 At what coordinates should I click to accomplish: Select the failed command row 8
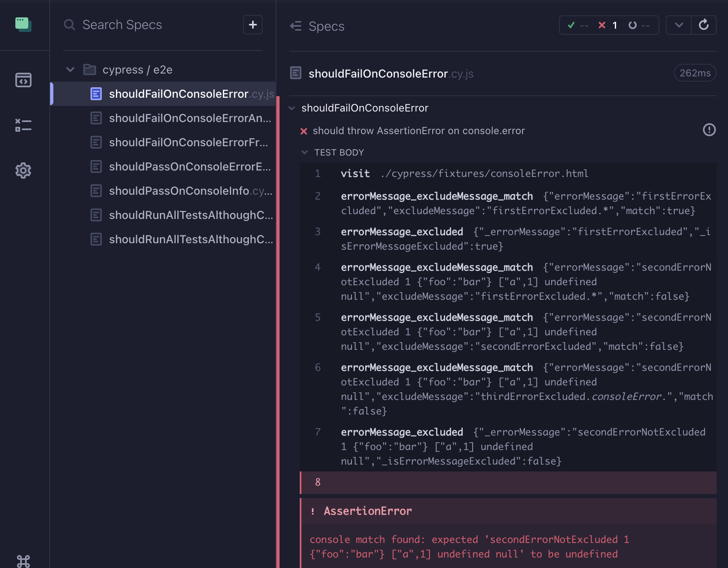tap(508, 482)
